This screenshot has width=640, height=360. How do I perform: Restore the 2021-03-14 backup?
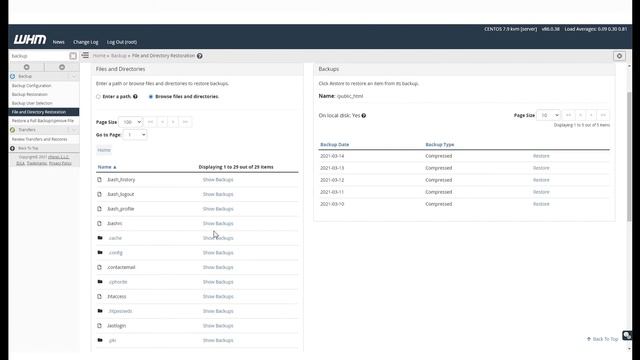(x=541, y=156)
